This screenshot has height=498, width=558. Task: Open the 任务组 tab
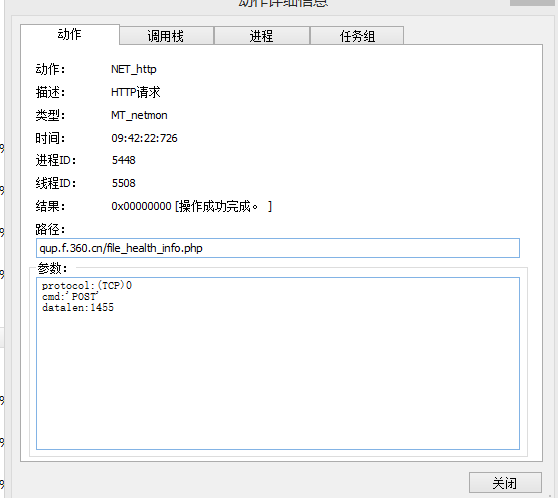357,36
